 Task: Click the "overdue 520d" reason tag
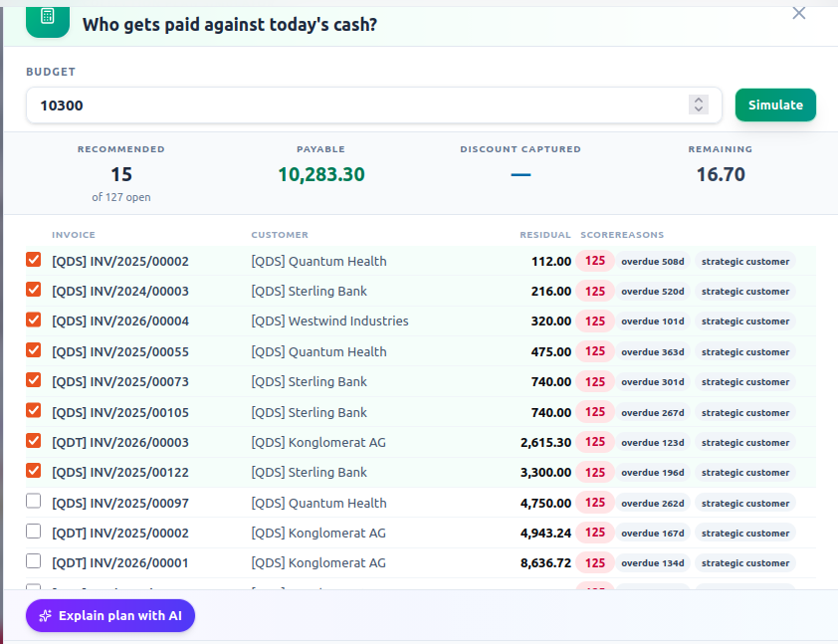[x=653, y=292]
